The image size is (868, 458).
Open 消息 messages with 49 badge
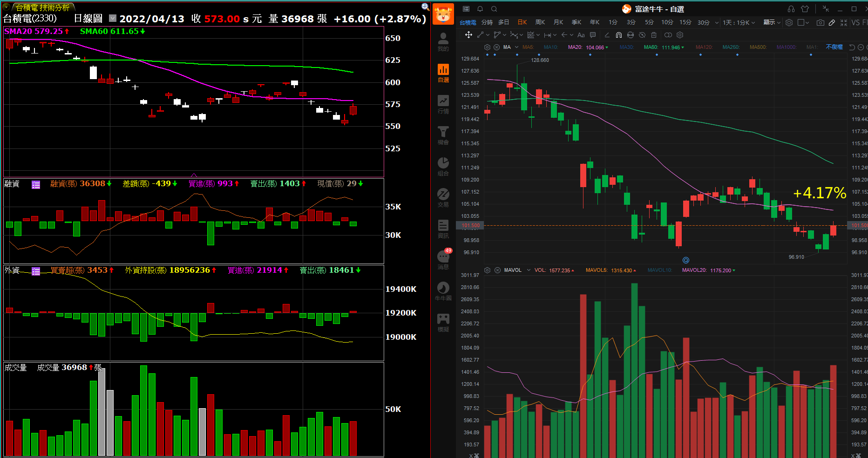pos(443,260)
